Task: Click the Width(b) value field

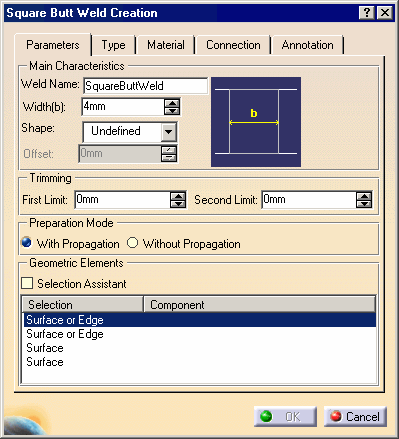Action: pyautogui.click(x=123, y=107)
